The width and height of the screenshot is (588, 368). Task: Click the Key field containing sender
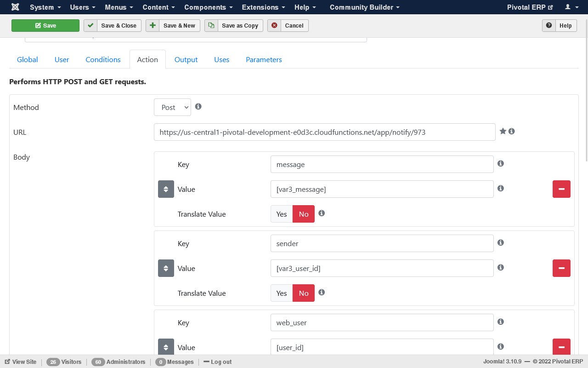click(382, 243)
